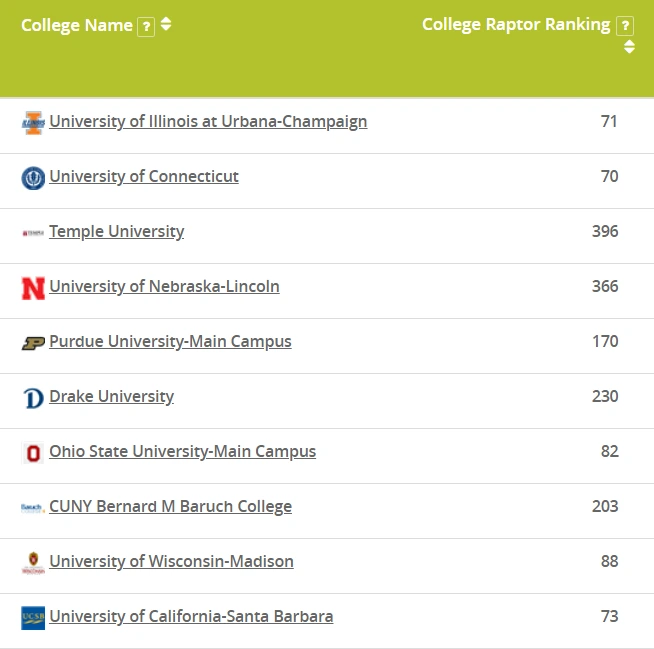Click the Nebraska red N logo
Screen dimensions: 654x649
tap(33, 288)
